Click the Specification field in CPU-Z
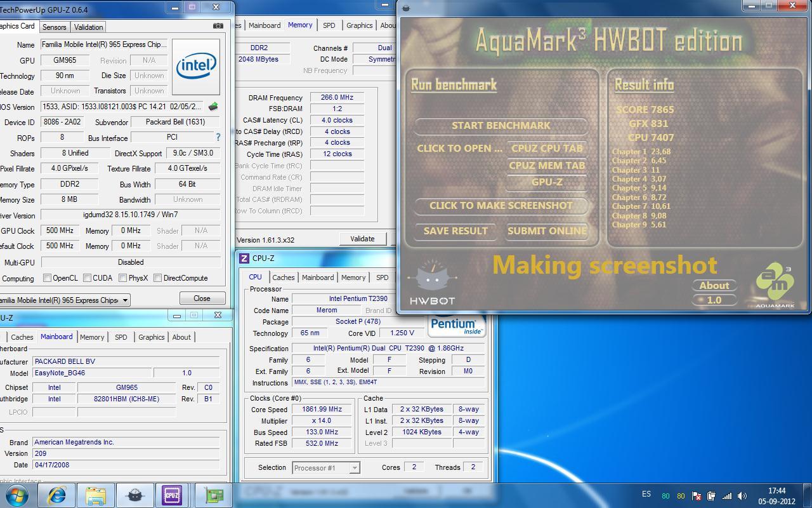Image resolution: width=812 pixels, height=508 pixels. click(x=388, y=349)
